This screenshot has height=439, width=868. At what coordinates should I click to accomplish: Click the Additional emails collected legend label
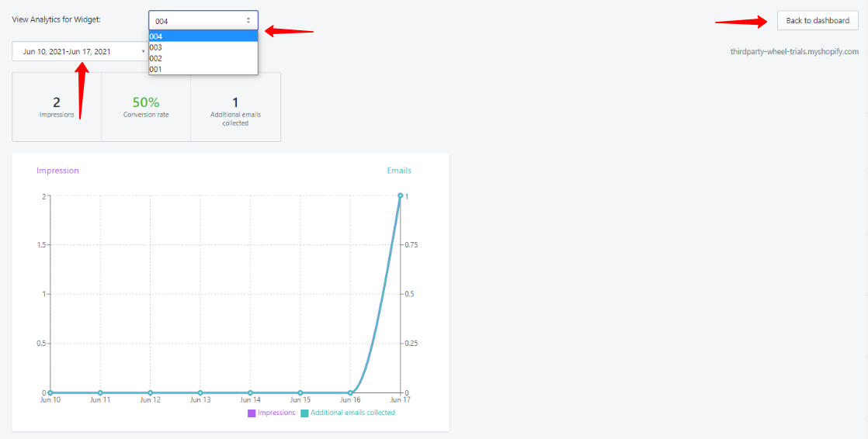coord(352,413)
